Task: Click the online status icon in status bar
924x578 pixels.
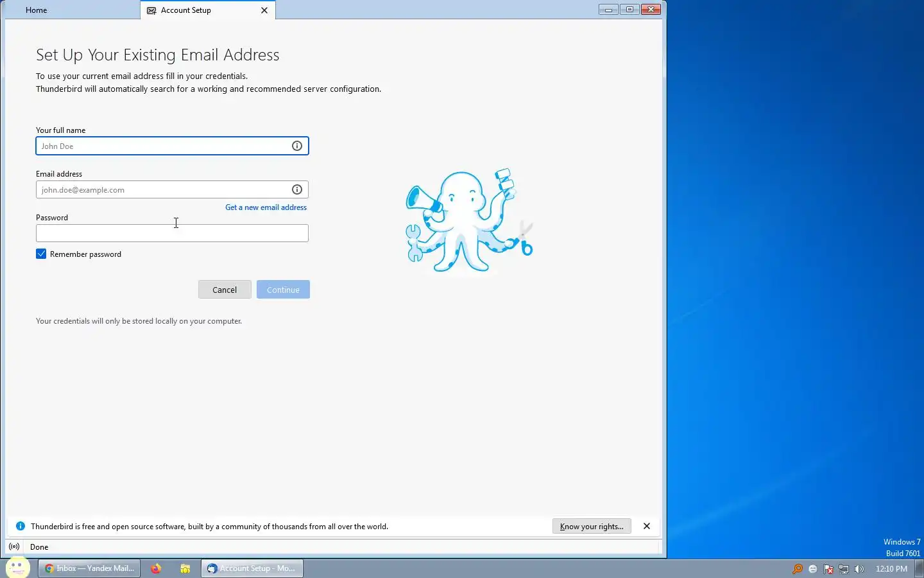Action: (14, 547)
